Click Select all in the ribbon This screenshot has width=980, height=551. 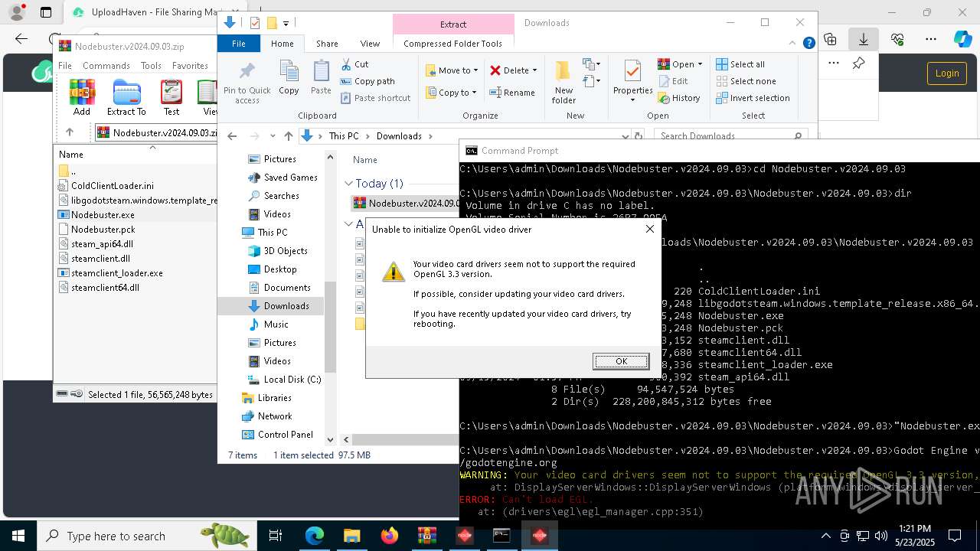click(x=740, y=64)
